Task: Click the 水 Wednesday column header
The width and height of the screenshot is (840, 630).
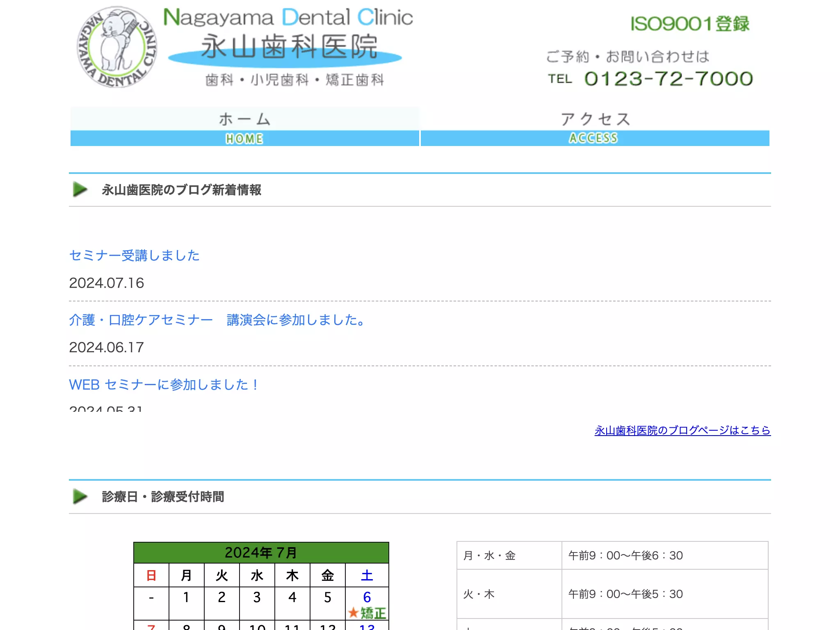Action: (257, 575)
